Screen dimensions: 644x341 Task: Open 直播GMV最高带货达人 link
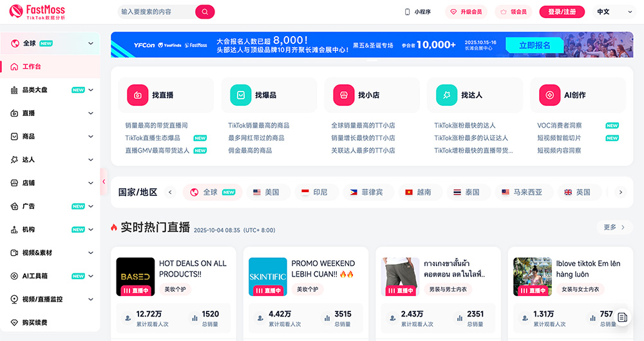click(157, 151)
